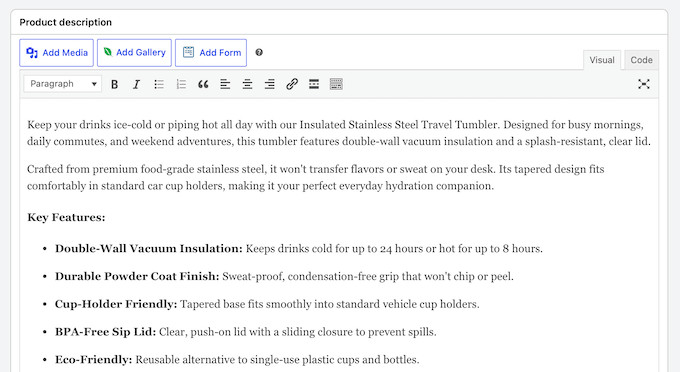680x372 pixels.
Task: Insert or edit a link
Action: pos(292,84)
